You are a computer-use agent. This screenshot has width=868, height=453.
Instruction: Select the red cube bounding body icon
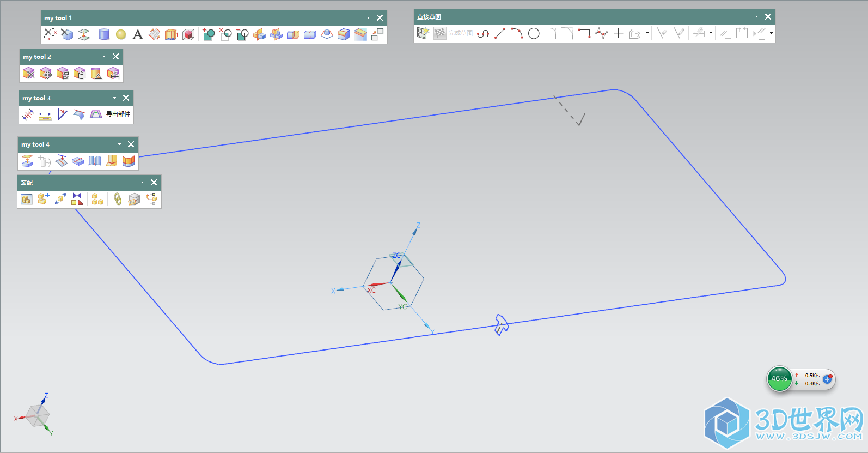(x=188, y=34)
